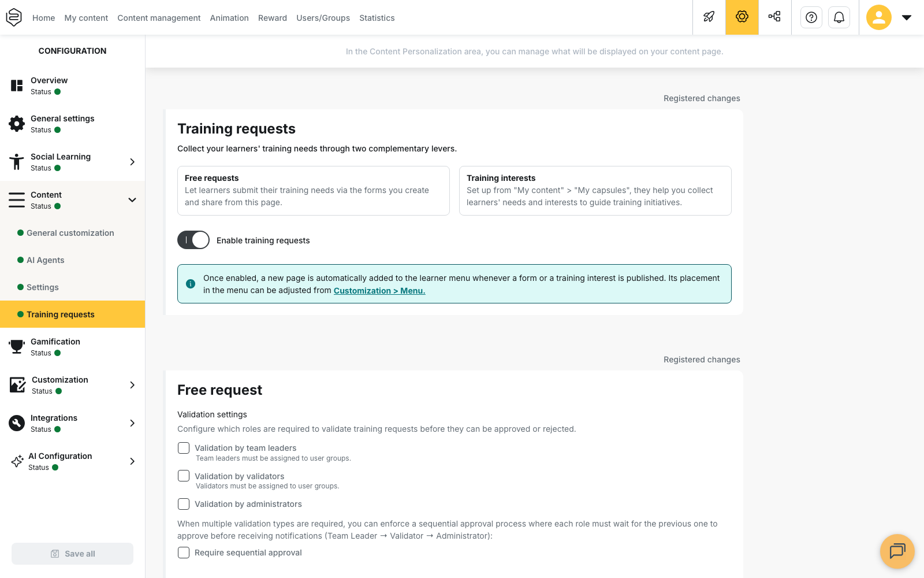Click the Integrations wrench icon

(x=17, y=423)
